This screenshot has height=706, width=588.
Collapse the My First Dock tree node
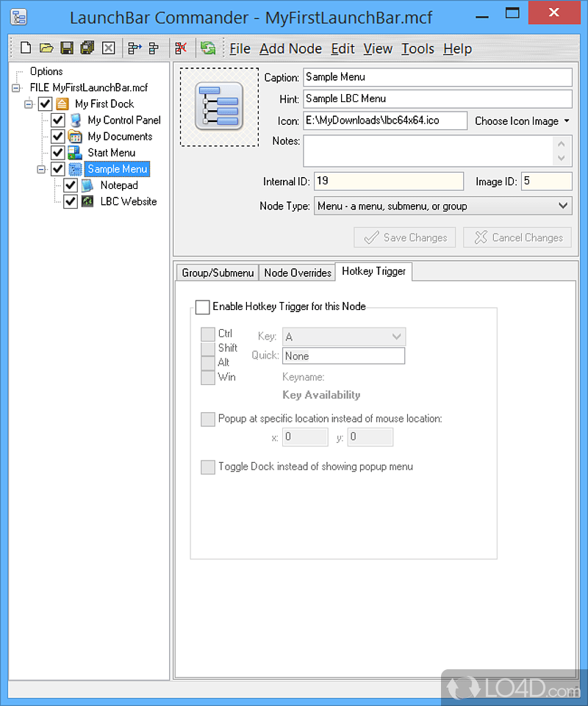29,104
